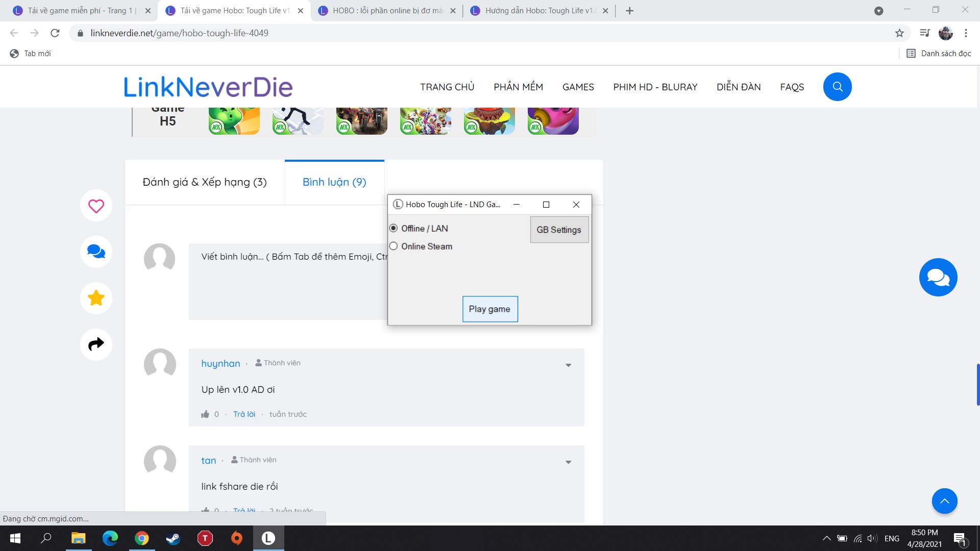Open GB Settings in launcher

point(559,230)
